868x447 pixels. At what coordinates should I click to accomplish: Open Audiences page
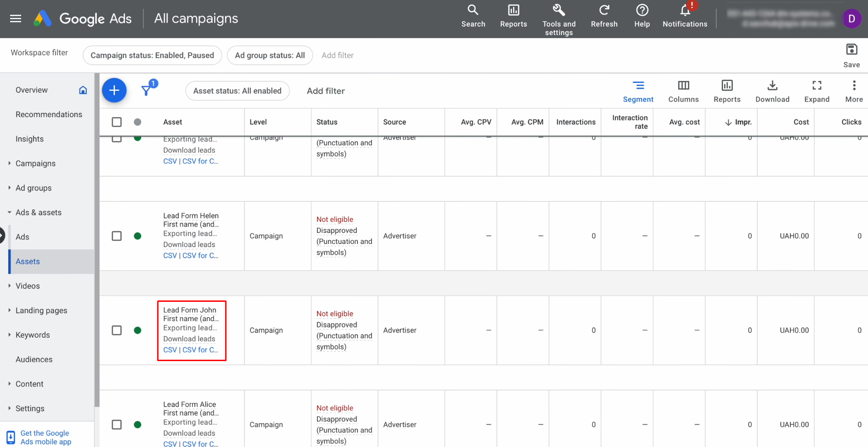(x=34, y=359)
